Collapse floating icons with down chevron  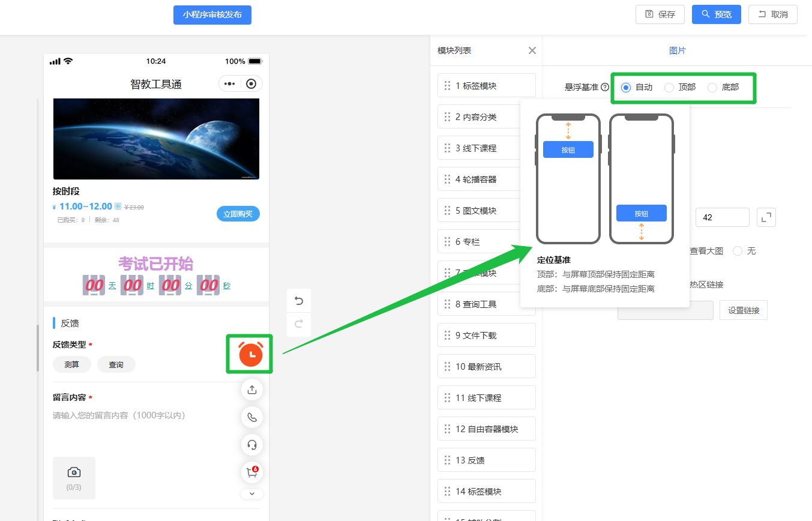tap(252, 494)
